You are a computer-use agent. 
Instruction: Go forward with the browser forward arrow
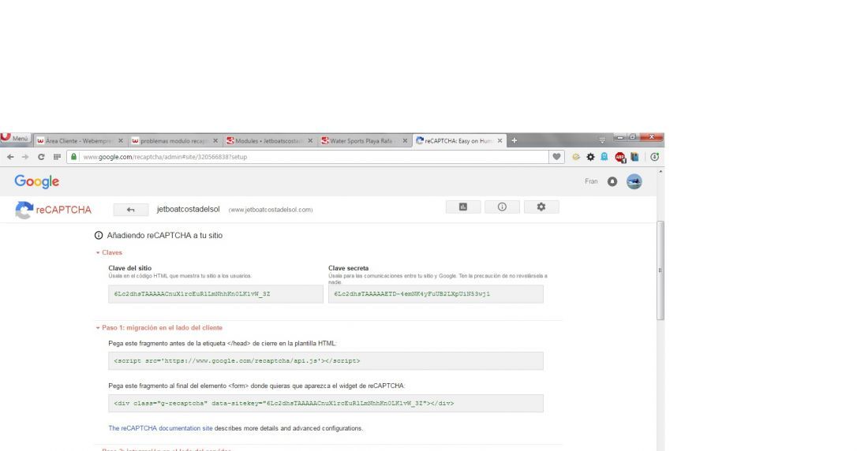click(25, 157)
